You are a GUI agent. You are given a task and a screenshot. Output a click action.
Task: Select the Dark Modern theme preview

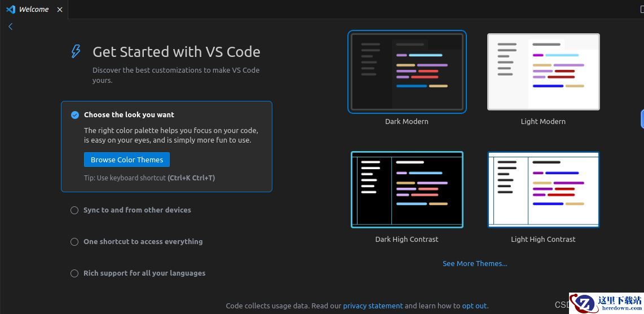click(407, 72)
